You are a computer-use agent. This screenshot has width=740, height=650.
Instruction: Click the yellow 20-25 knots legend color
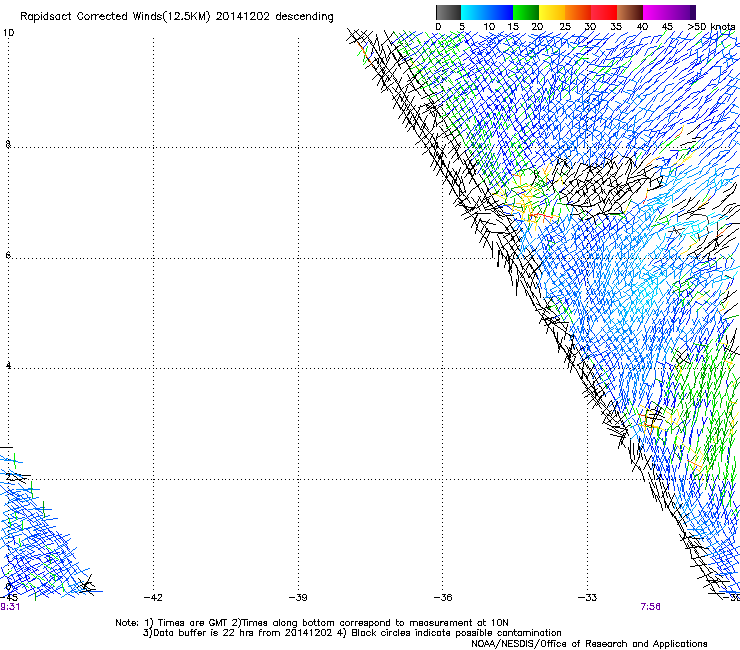[x=552, y=12]
